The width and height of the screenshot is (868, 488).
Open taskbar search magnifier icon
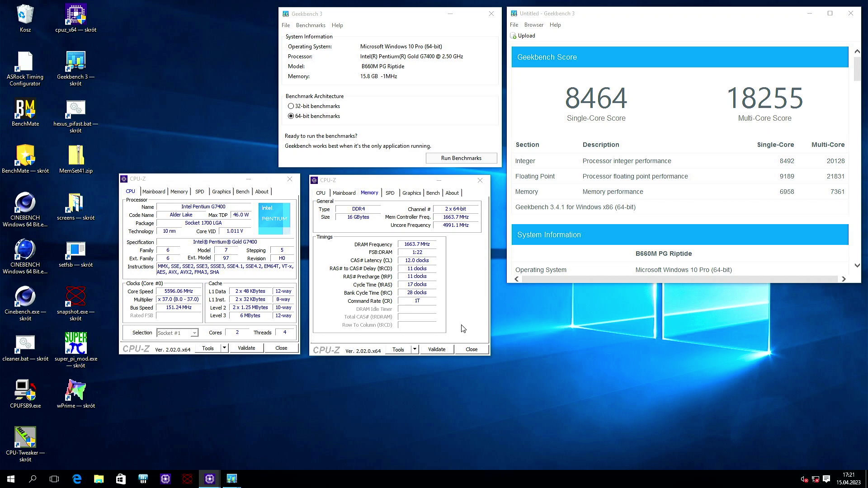[33, 479]
